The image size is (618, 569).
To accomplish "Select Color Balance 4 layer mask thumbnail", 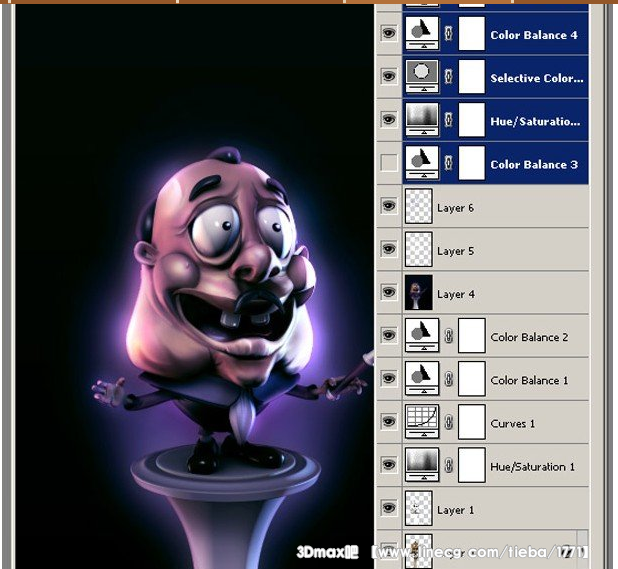I will [471, 33].
